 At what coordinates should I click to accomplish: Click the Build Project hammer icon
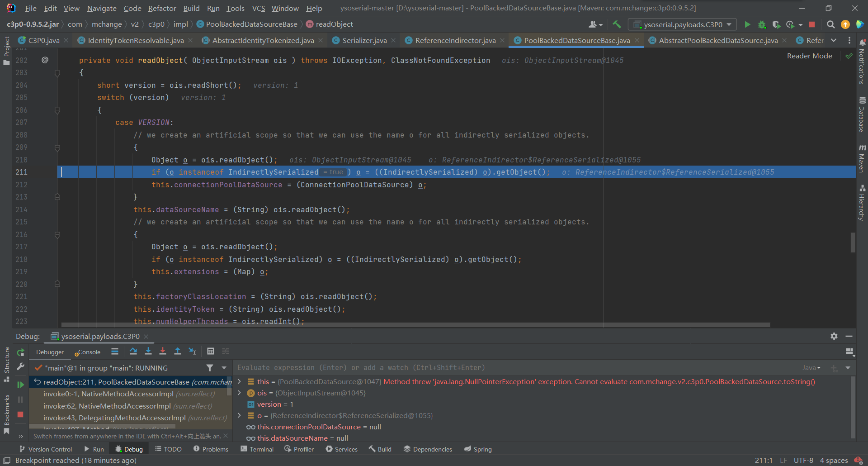(x=617, y=24)
